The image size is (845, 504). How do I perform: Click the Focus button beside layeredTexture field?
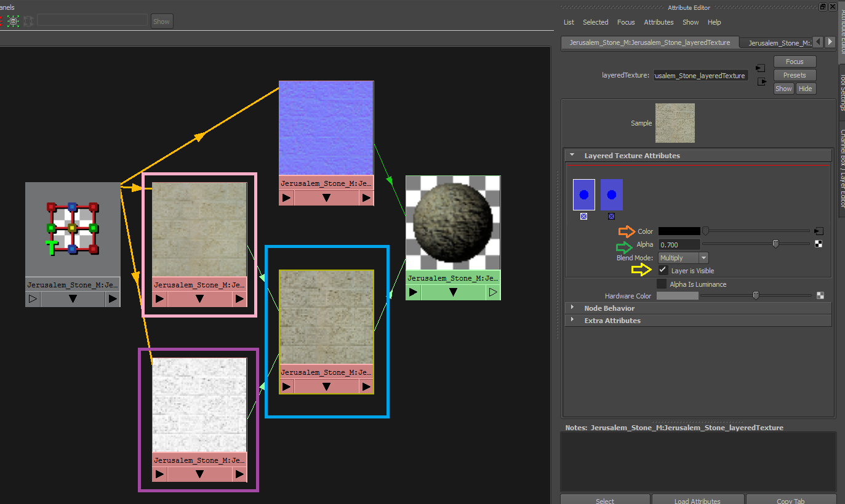(x=794, y=62)
